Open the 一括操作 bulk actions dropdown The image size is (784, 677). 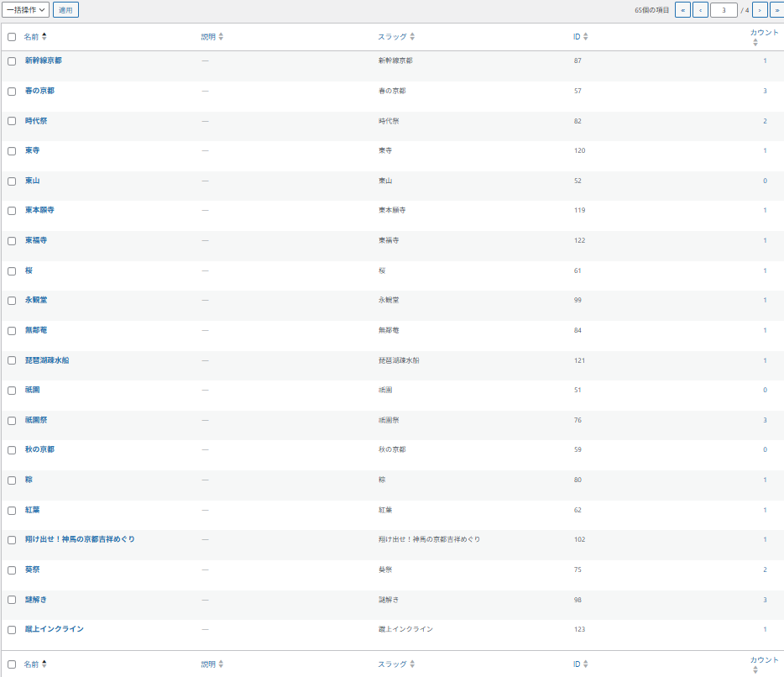click(26, 10)
